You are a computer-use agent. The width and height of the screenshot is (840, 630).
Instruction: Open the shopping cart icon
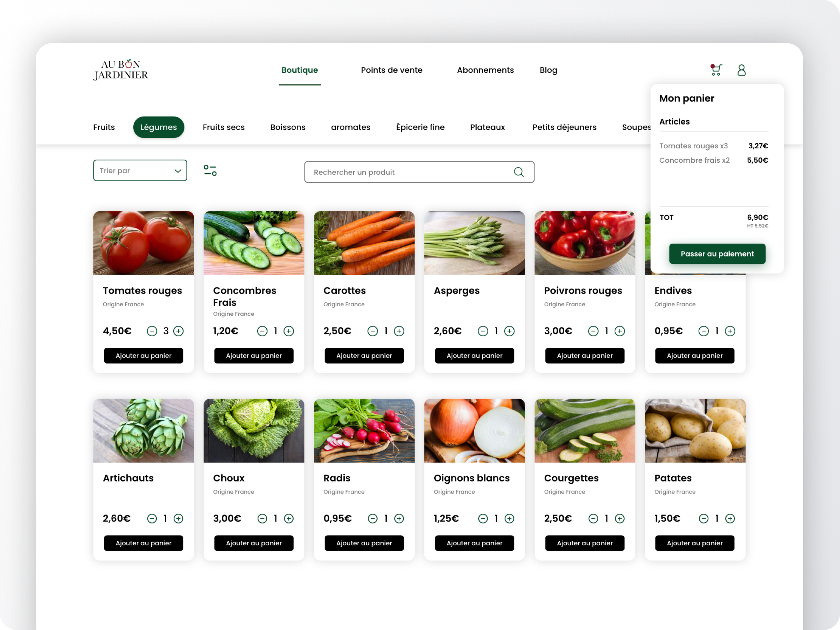716,70
